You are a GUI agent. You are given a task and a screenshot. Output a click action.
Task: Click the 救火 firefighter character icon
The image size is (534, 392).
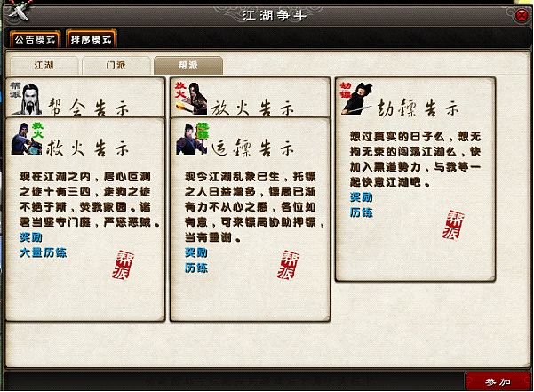pyautogui.click(x=27, y=139)
